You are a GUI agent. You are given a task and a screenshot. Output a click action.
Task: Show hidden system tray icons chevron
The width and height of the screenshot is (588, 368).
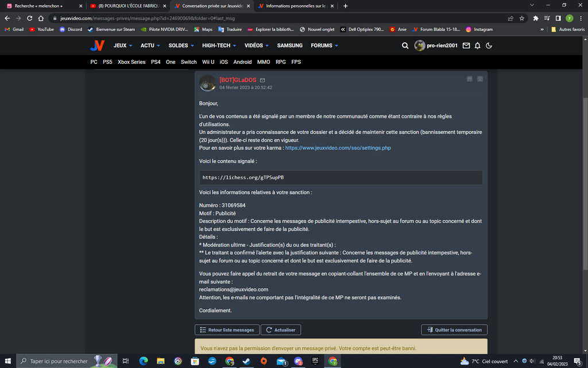click(x=516, y=361)
